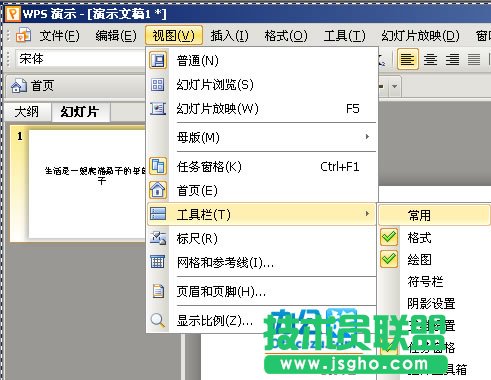Open the 首页 document tab
The width and height of the screenshot is (491, 380).
[75, 86]
